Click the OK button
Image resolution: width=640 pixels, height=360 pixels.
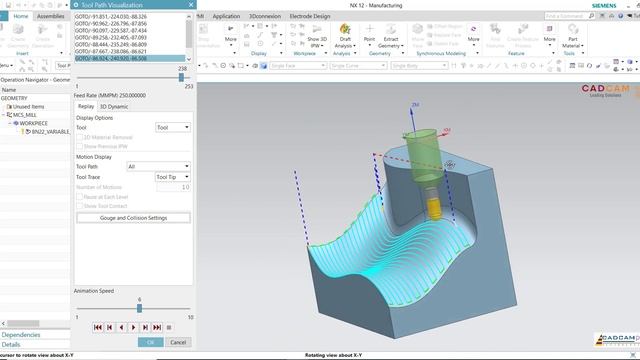pos(151,342)
